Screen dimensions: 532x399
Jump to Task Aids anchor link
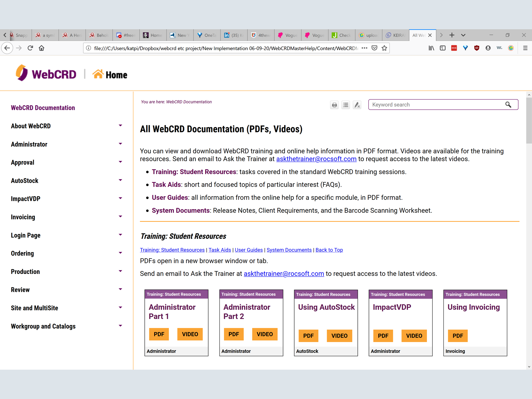220,250
